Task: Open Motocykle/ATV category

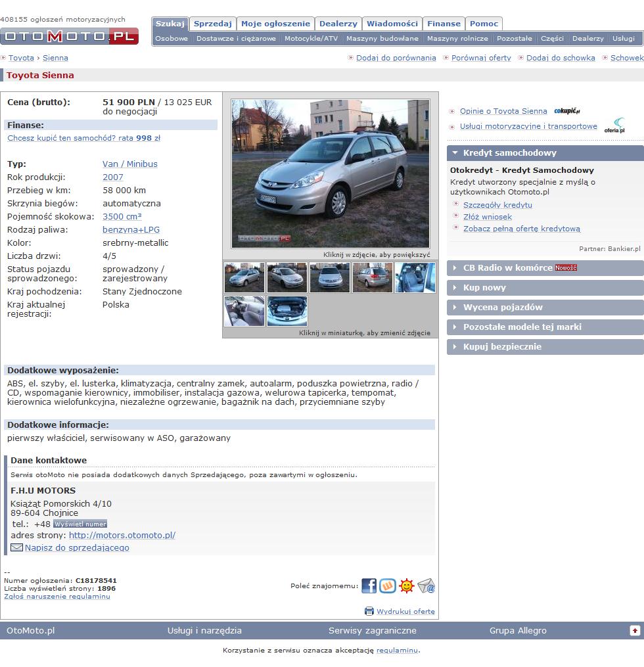Action: click(311, 38)
